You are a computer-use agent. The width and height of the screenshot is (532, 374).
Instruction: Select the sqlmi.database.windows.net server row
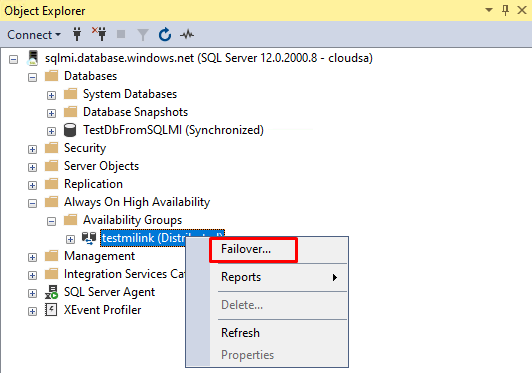tap(209, 58)
